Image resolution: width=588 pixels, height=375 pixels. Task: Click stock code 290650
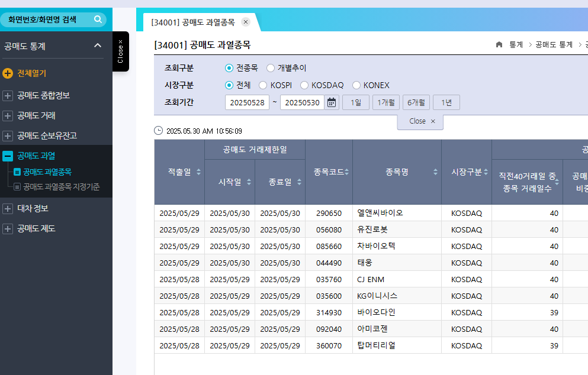[x=329, y=213]
